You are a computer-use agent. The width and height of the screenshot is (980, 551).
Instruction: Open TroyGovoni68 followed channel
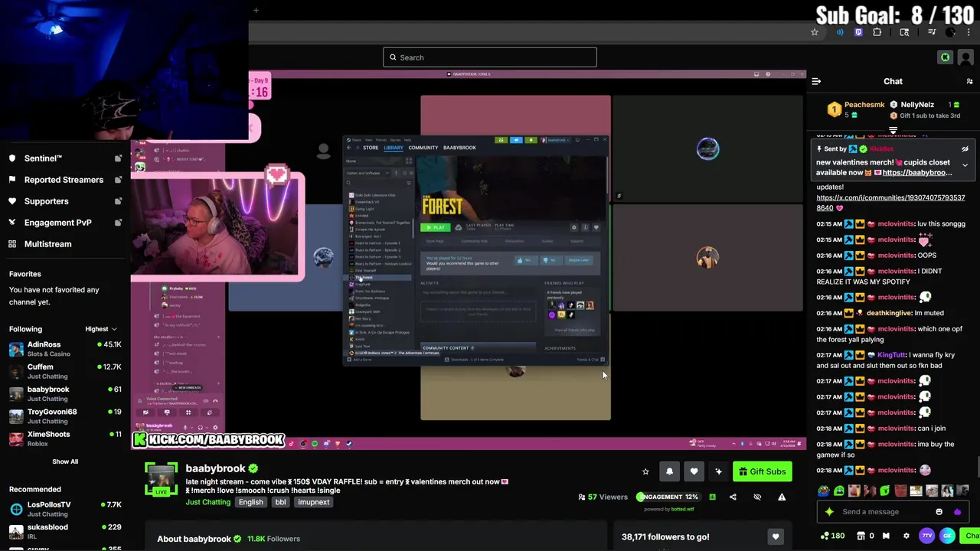(x=64, y=416)
